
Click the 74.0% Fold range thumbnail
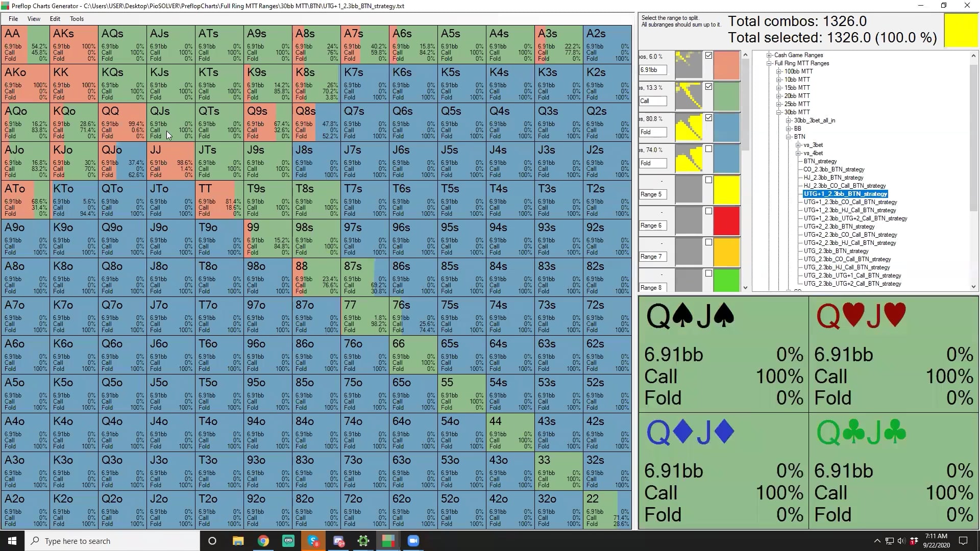(x=688, y=158)
